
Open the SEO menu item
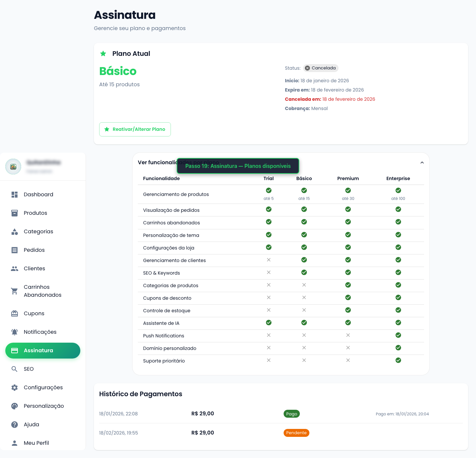tap(29, 369)
